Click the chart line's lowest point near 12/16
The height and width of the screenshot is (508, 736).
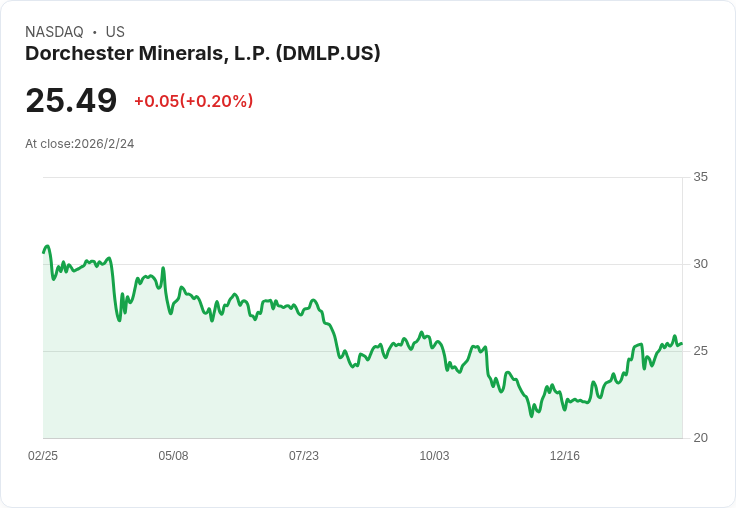[x=531, y=416]
